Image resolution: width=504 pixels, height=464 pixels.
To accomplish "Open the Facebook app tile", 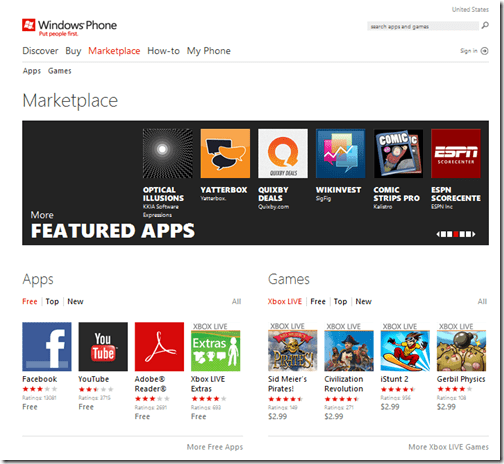I will tap(47, 347).
